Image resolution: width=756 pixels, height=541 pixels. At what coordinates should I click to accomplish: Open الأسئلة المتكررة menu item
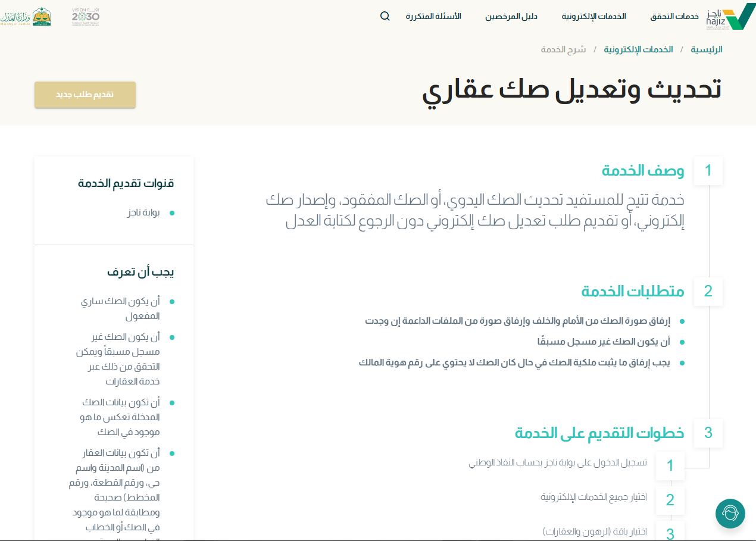433,16
